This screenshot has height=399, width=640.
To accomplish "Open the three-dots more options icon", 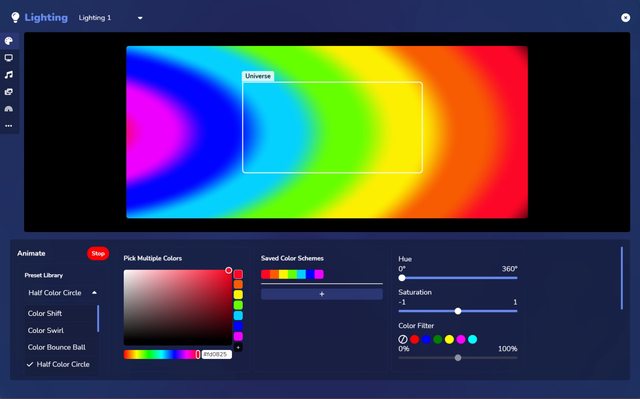I will click(x=9, y=126).
